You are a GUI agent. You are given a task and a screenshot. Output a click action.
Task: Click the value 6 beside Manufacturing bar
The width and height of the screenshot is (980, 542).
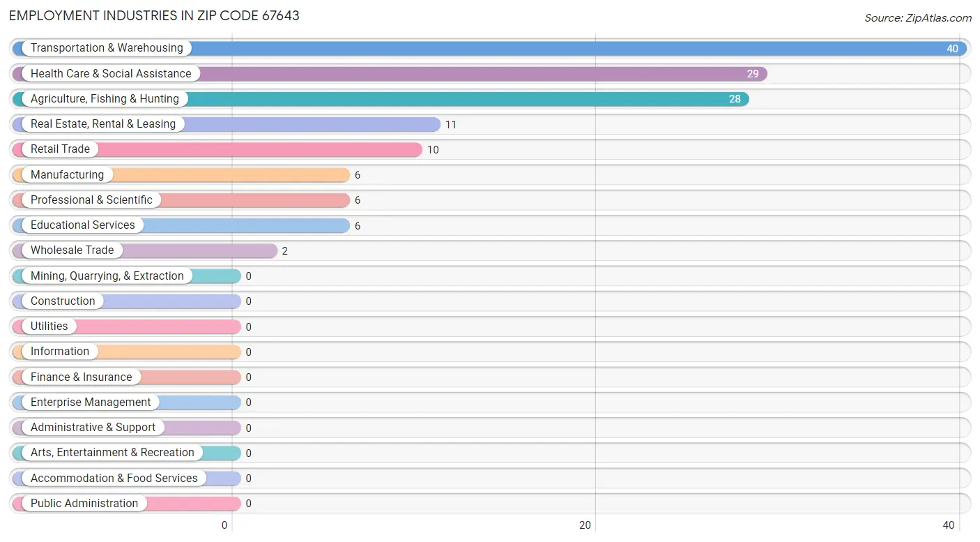pos(358,175)
